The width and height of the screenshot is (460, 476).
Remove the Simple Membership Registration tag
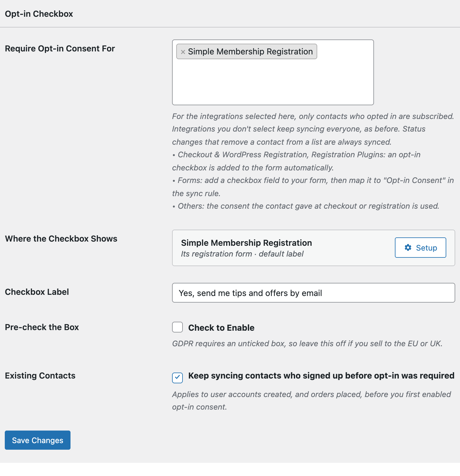click(x=183, y=52)
